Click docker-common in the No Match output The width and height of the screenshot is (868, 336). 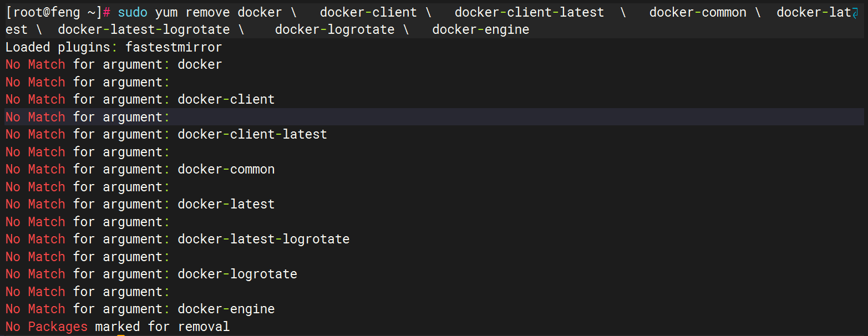(x=226, y=169)
